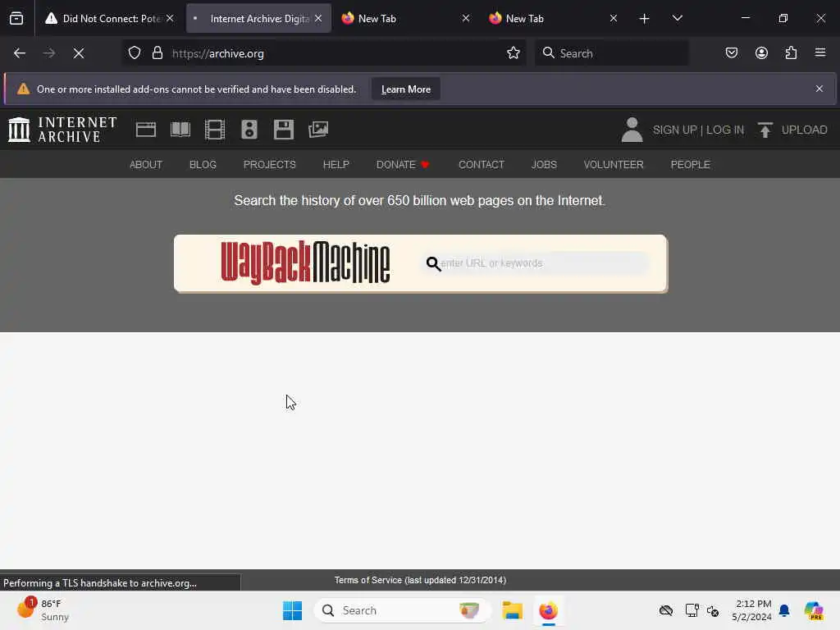Open the HELP menu item
840x630 pixels.
click(x=336, y=164)
